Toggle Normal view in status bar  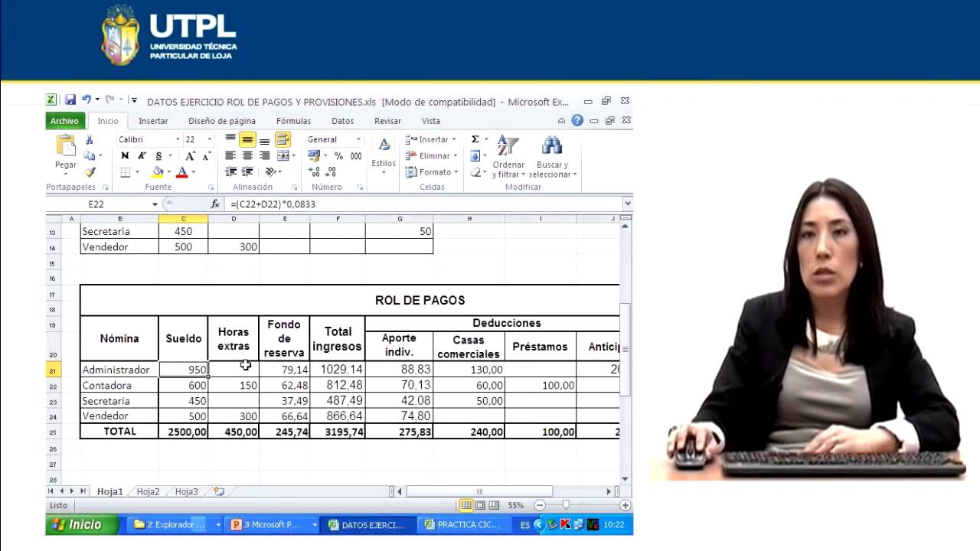pyautogui.click(x=466, y=505)
